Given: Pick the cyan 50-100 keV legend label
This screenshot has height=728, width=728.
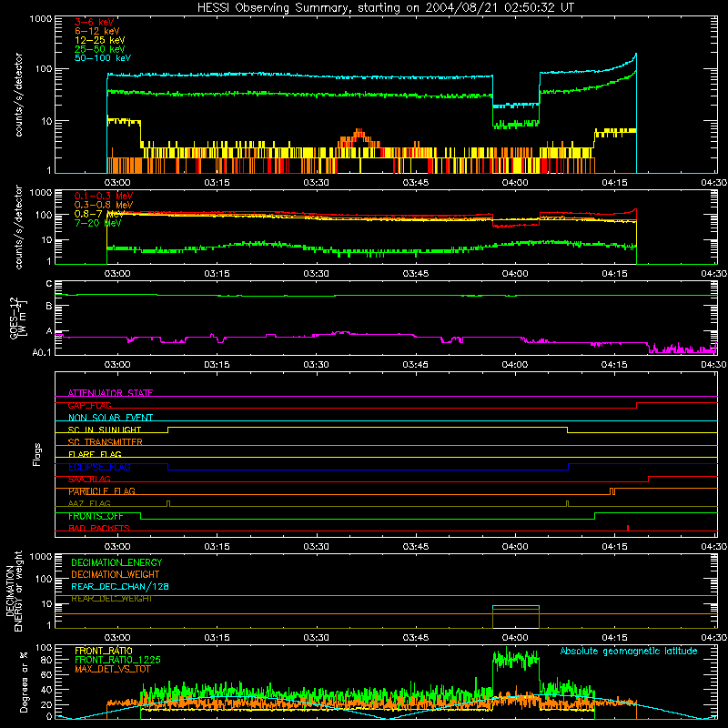Looking at the screenshot, I should coord(103,58).
